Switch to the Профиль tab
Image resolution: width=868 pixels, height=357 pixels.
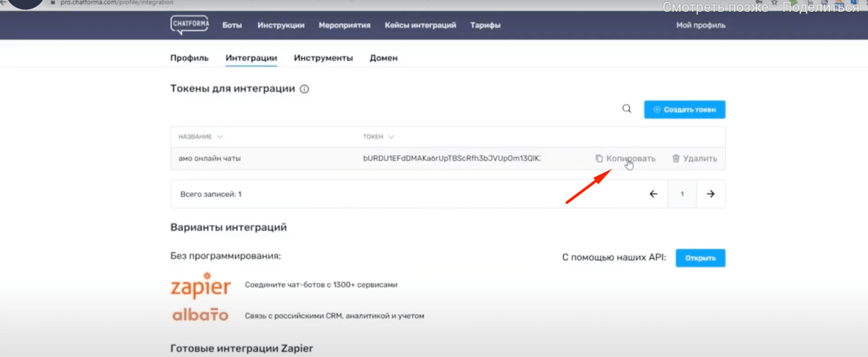coord(189,58)
